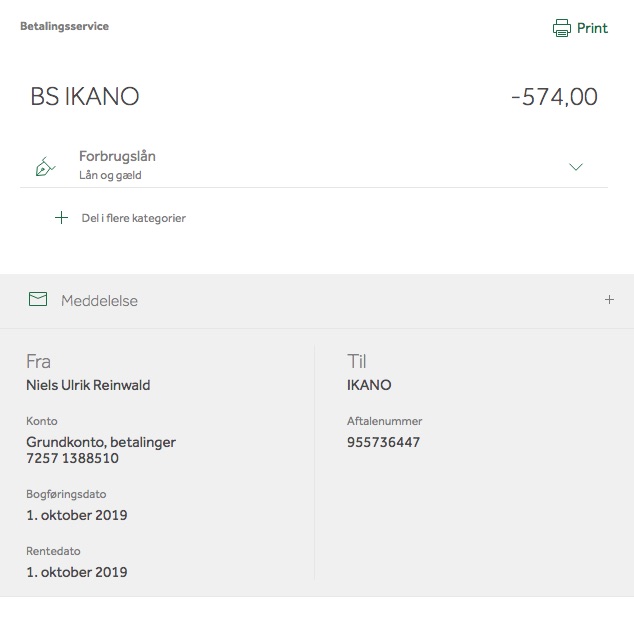Click the sender name Niels Ulrik Reinwald
This screenshot has width=634, height=640.
(x=88, y=385)
